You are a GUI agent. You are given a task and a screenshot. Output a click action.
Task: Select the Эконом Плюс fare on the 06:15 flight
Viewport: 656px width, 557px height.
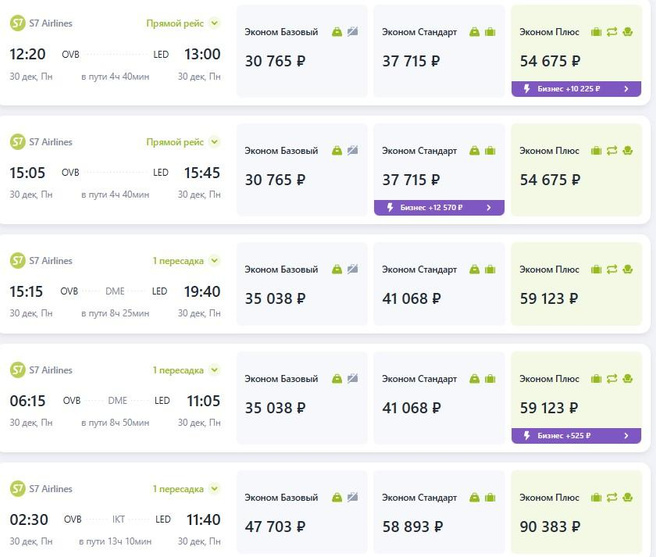coord(576,395)
